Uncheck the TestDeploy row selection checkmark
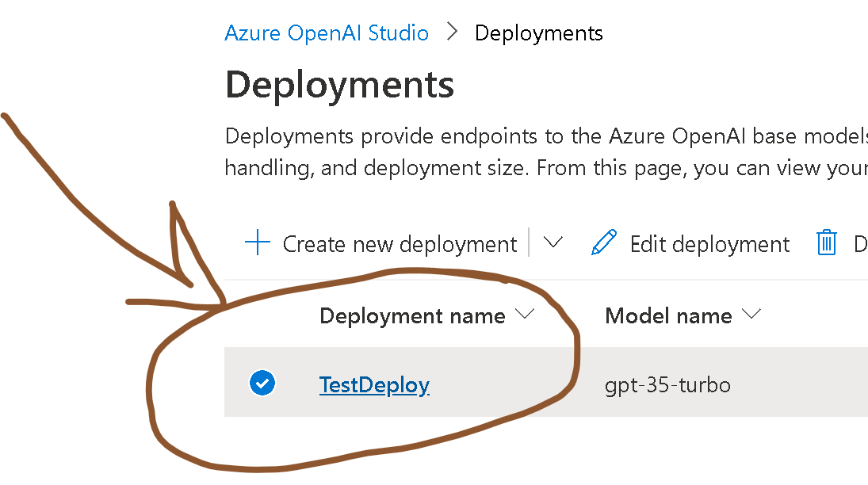Image resolution: width=868 pixels, height=485 pixels. click(x=262, y=383)
